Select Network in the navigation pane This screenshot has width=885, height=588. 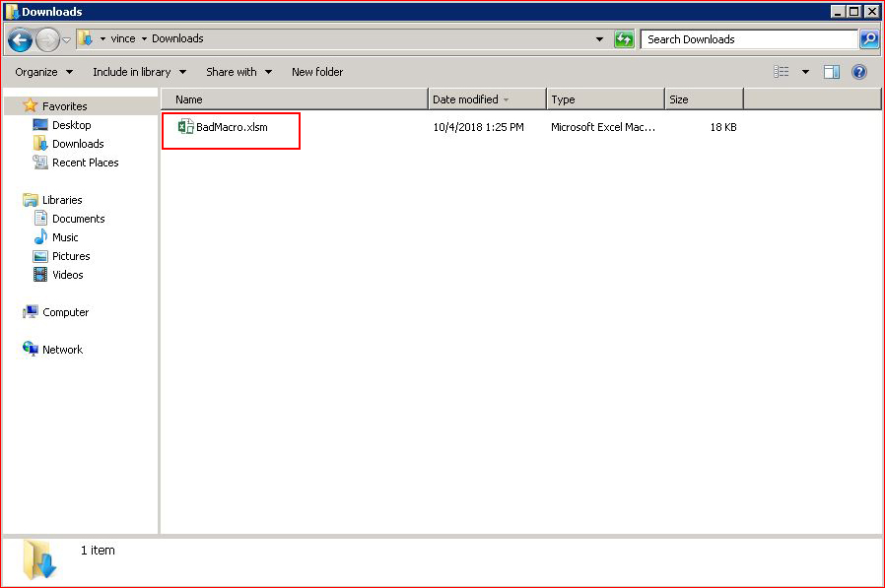pos(62,350)
